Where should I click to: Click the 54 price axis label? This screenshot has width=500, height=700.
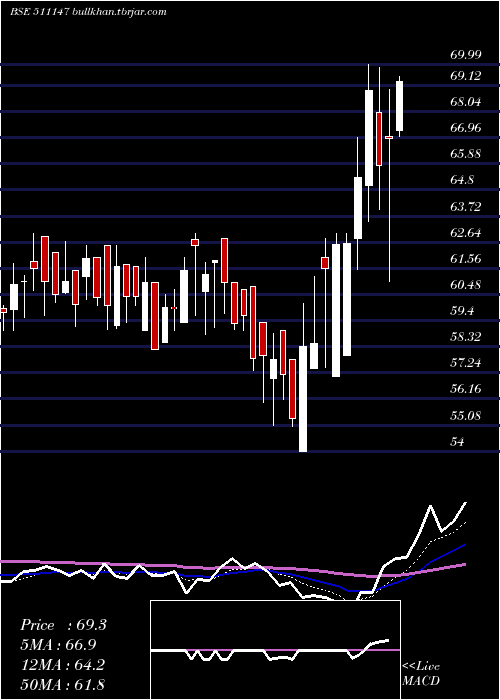tap(457, 442)
